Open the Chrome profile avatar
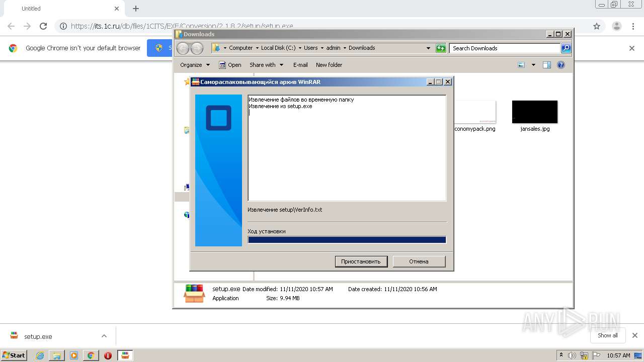 pyautogui.click(x=616, y=26)
